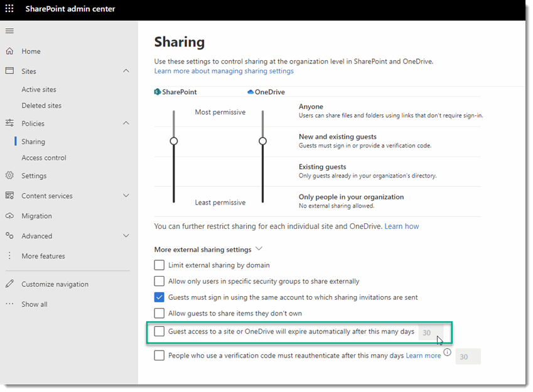
Task: Collapse the Sites section chevron
Action: (126, 72)
